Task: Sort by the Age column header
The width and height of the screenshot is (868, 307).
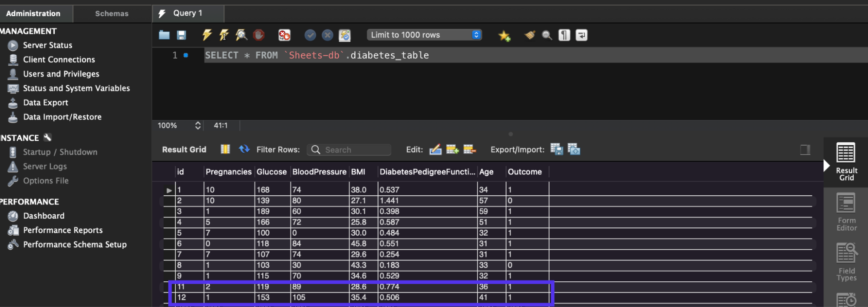Action: tap(492, 172)
